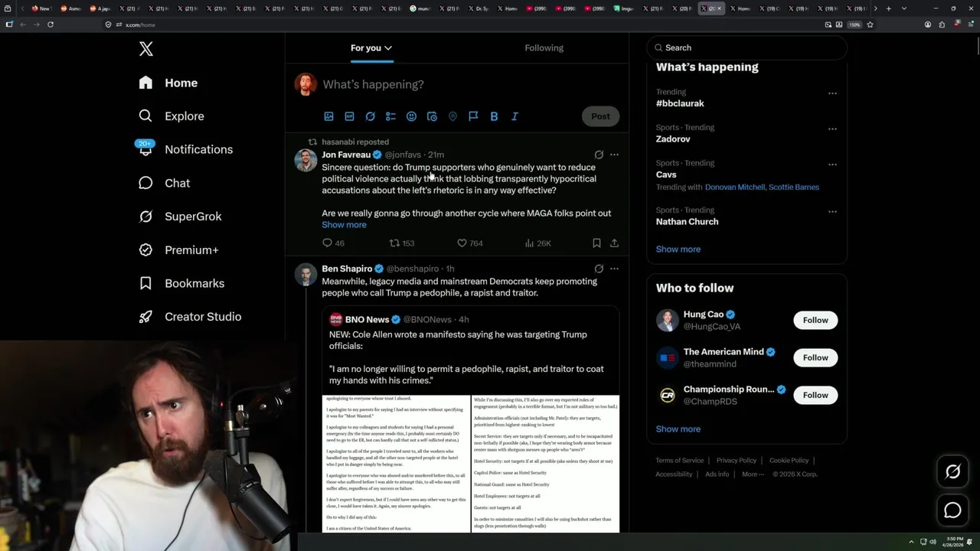Open Privacy Policy link
This screenshot has width=980, height=551.
click(x=736, y=461)
